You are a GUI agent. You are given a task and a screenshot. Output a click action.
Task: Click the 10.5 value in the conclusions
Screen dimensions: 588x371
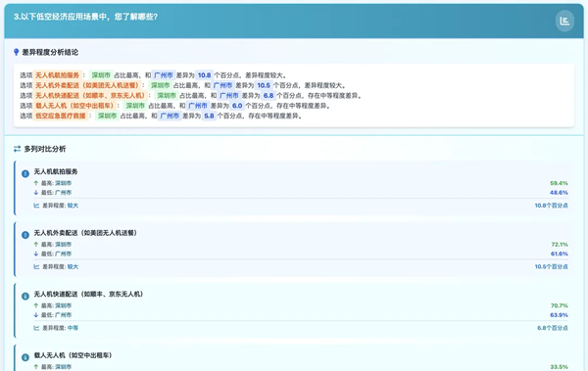coord(264,85)
